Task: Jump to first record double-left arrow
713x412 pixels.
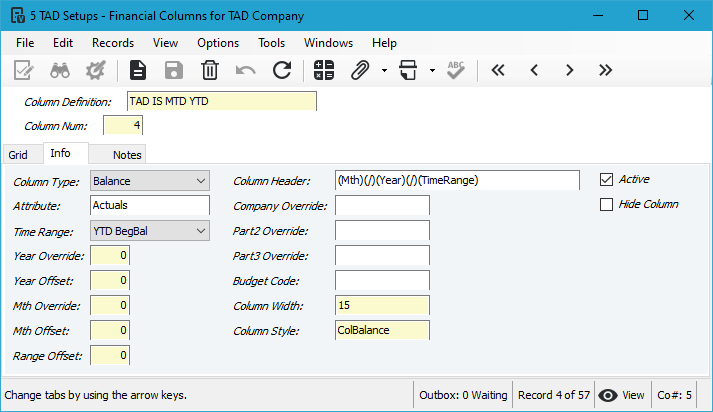Action: (x=498, y=70)
